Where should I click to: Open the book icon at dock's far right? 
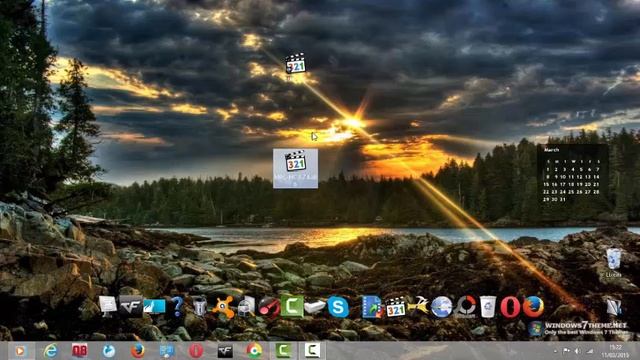pos(613,307)
